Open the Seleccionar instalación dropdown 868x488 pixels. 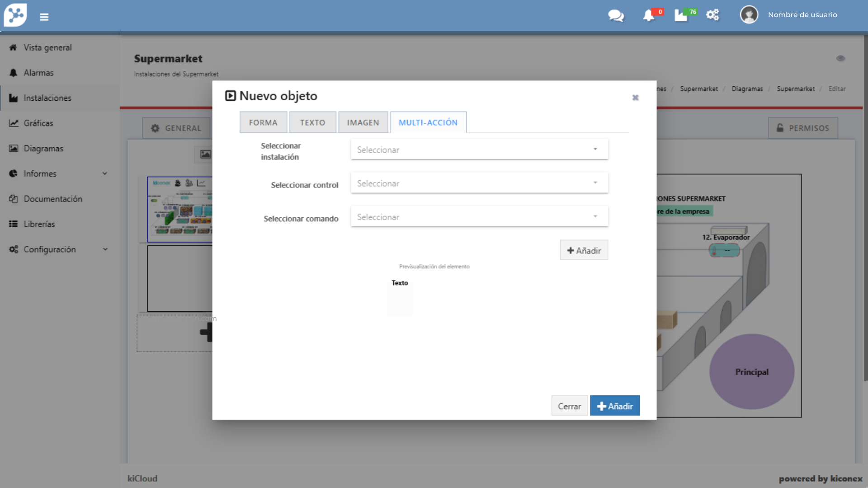(479, 150)
